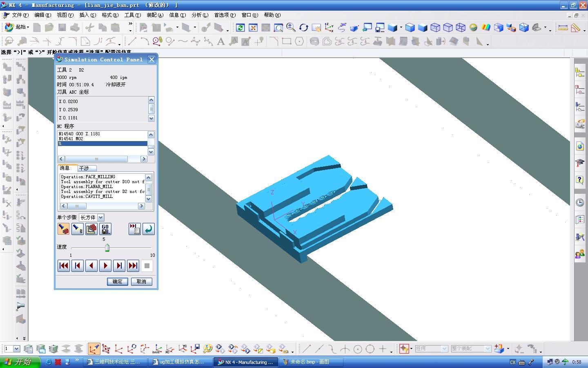The height and width of the screenshot is (368, 588).
Task: Expand the shaded display style dropdown arrow
Action: pos(401,27)
